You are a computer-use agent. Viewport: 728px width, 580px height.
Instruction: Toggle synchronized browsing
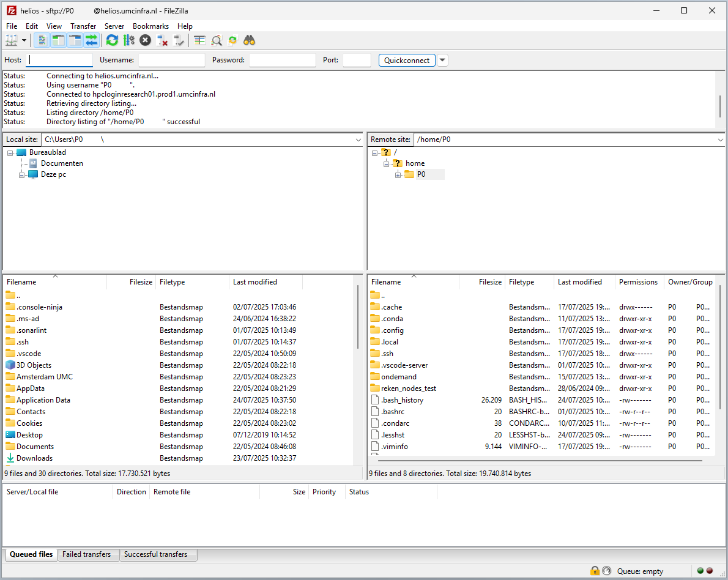[232, 40]
